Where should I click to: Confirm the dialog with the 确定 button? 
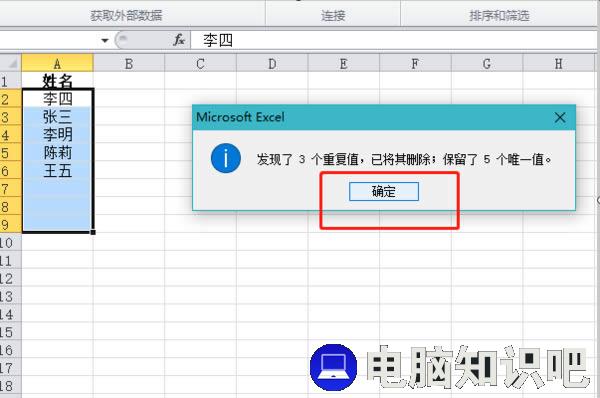tap(384, 191)
